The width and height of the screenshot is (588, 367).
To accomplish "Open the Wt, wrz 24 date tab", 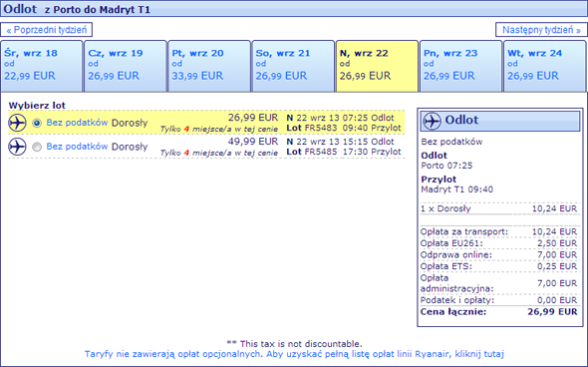I will (x=545, y=66).
